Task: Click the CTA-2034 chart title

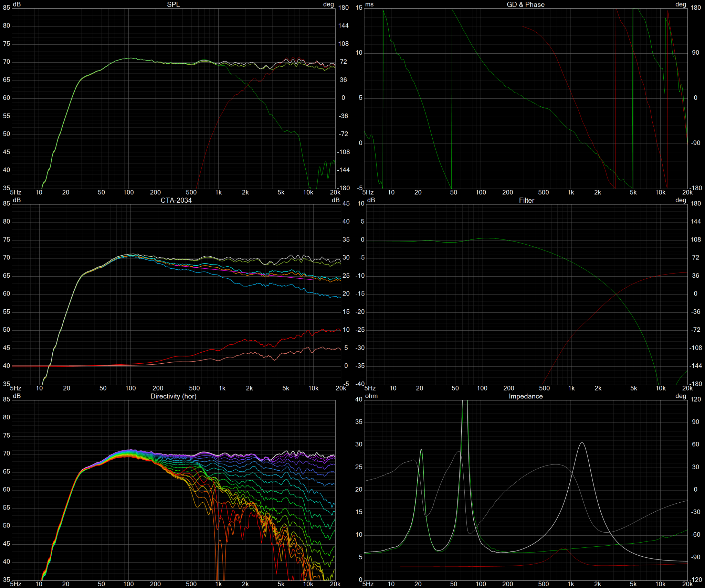Action: [x=176, y=200]
